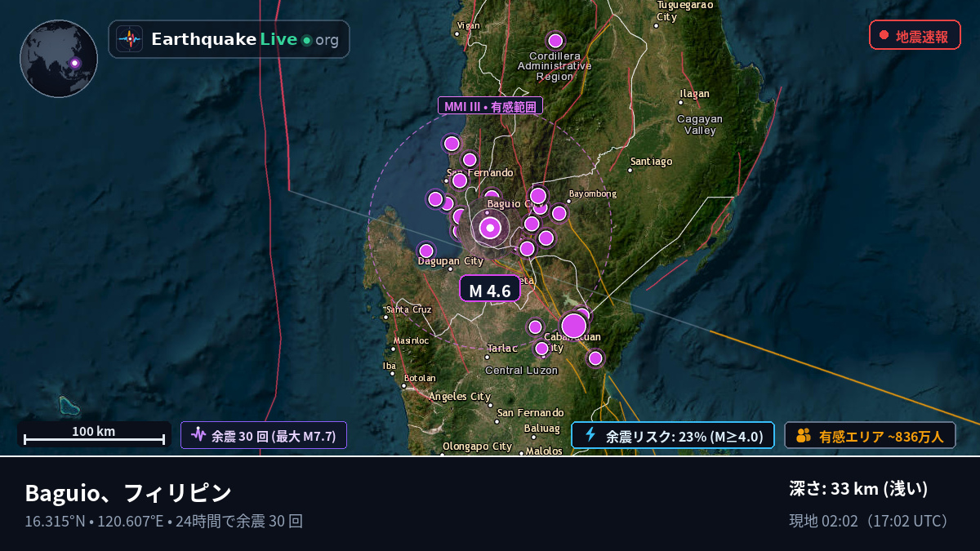The width and height of the screenshot is (980, 551).
Task: Open the 余震リスク: 23% badge
Action: pos(673,435)
